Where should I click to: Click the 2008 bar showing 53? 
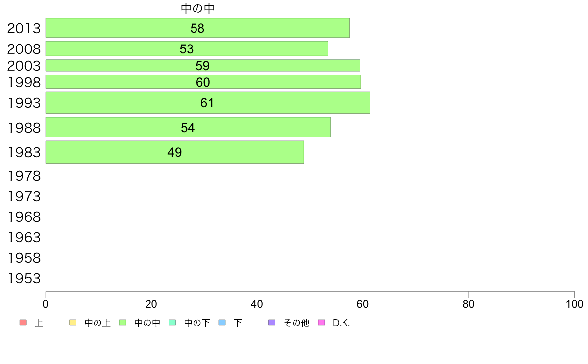tap(187, 49)
